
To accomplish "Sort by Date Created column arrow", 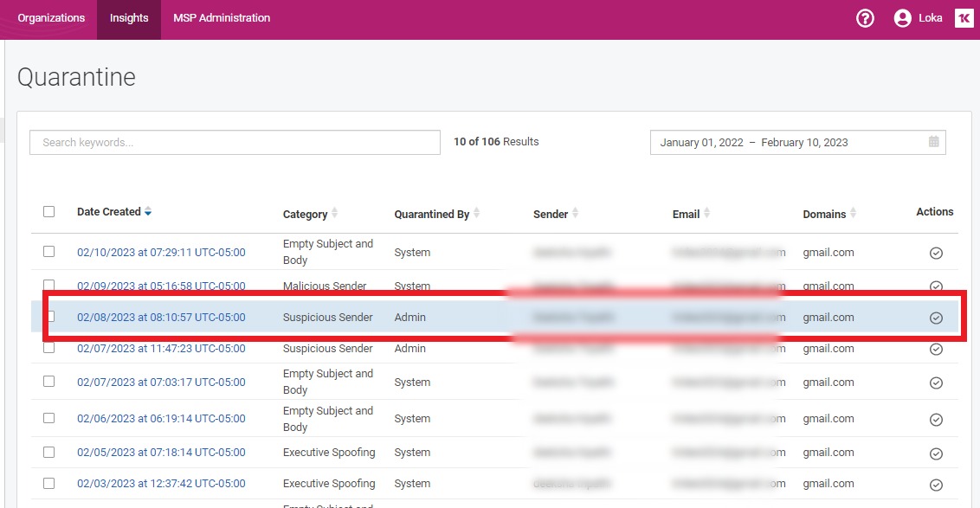I will tap(148, 212).
